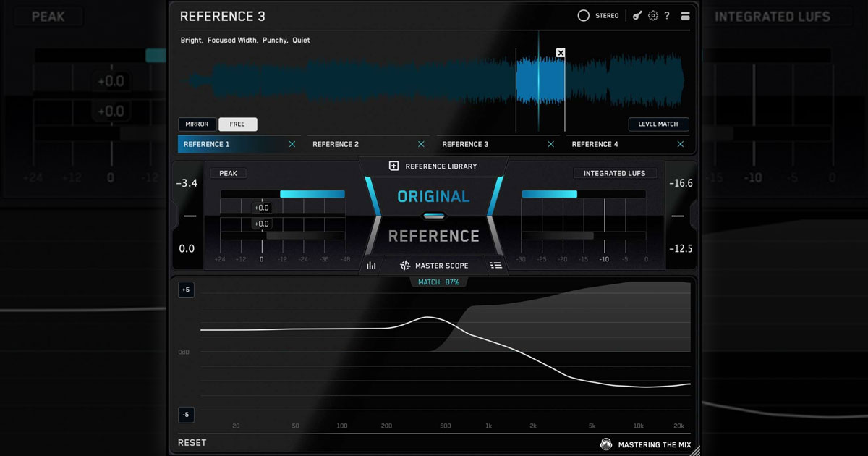Viewport: 868px width, 456px height.
Task: Click the 0dB label on graph
Action: click(x=184, y=352)
